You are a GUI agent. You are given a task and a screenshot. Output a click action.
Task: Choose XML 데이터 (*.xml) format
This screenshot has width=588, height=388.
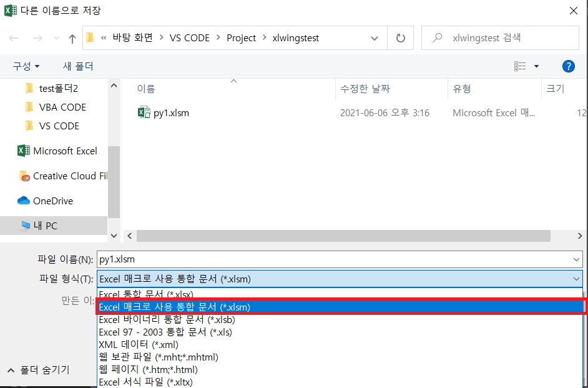click(x=340, y=344)
